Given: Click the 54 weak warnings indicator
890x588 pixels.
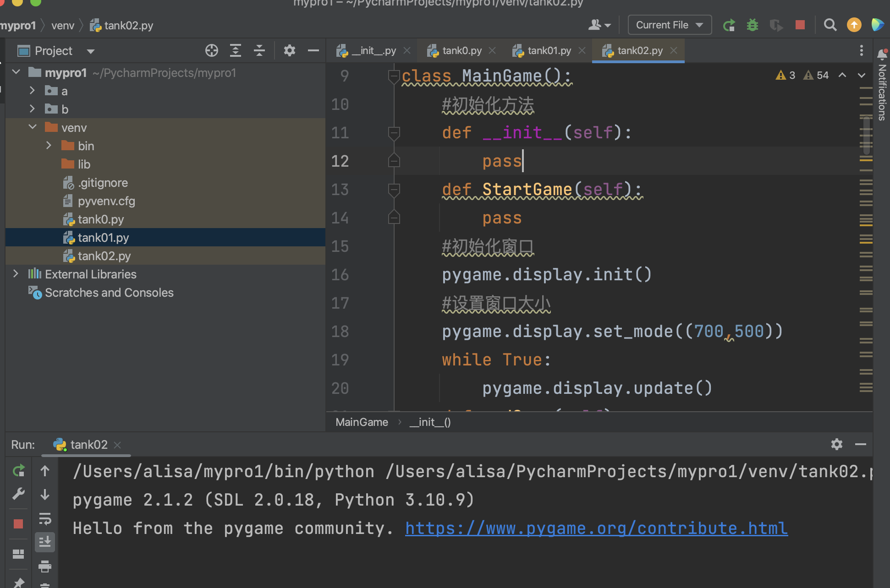Looking at the screenshot, I should point(816,75).
